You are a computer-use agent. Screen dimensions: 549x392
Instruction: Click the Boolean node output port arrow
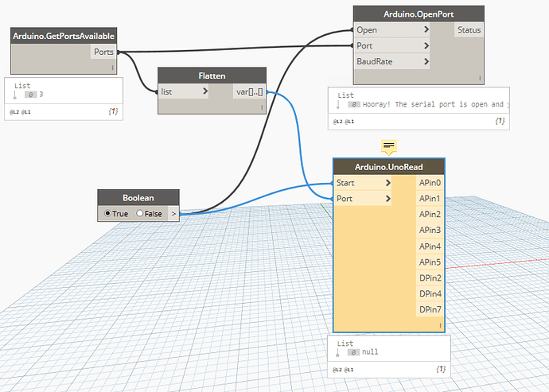point(173,214)
